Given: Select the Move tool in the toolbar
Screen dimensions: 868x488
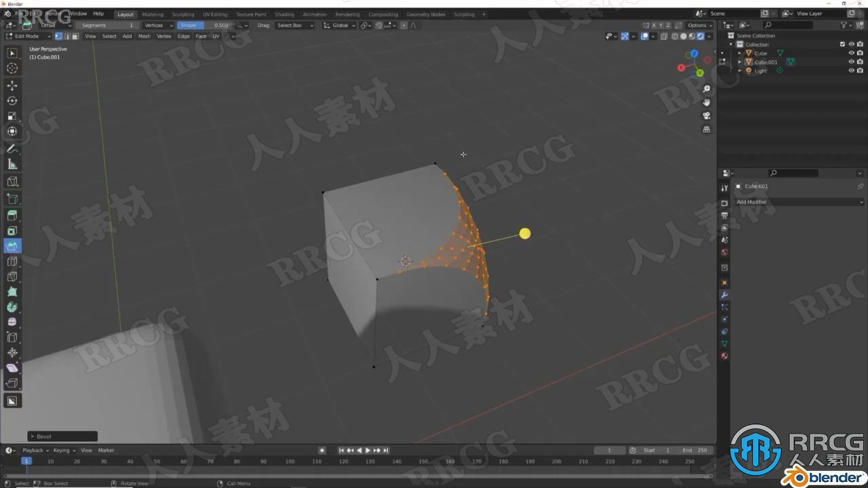Looking at the screenshot, I should click(12, 85).
